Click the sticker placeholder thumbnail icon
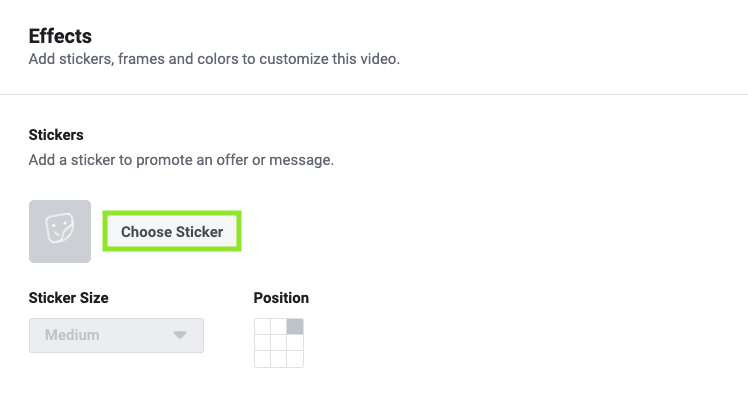Image resolution: width=748 pixels, height=396 pixels. [x=60, y=231]
